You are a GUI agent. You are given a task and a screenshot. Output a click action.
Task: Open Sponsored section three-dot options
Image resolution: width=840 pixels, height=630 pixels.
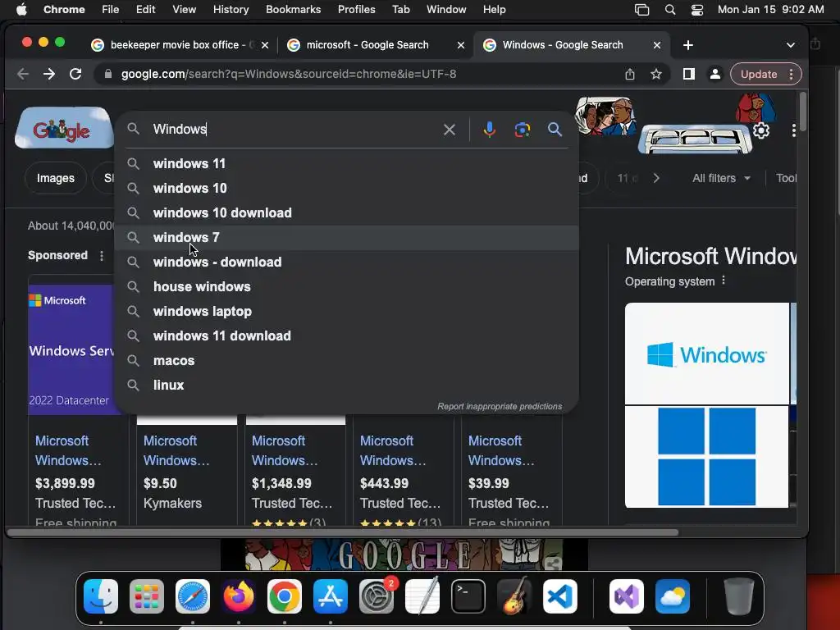click(x=102, y=256)
